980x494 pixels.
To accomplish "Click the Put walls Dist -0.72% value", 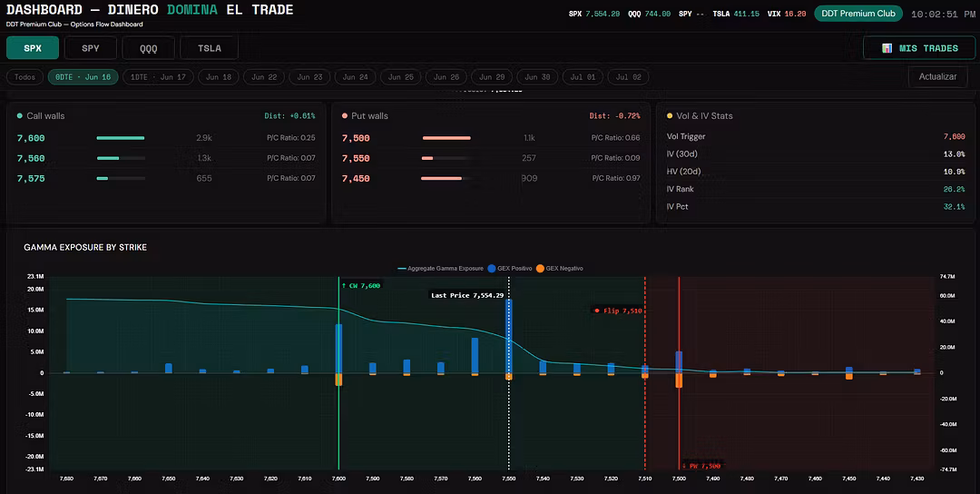I will (x=615, y=115).
